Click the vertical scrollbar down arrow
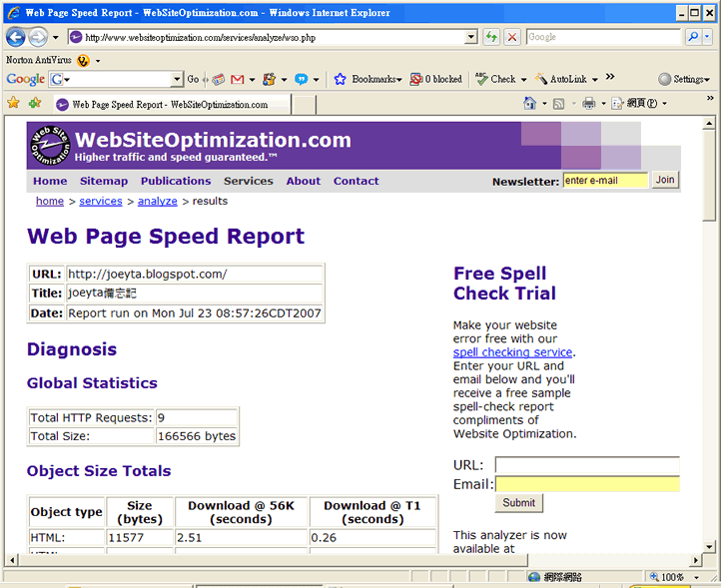Viewport: 721px width, 588px height. point(709,547)
